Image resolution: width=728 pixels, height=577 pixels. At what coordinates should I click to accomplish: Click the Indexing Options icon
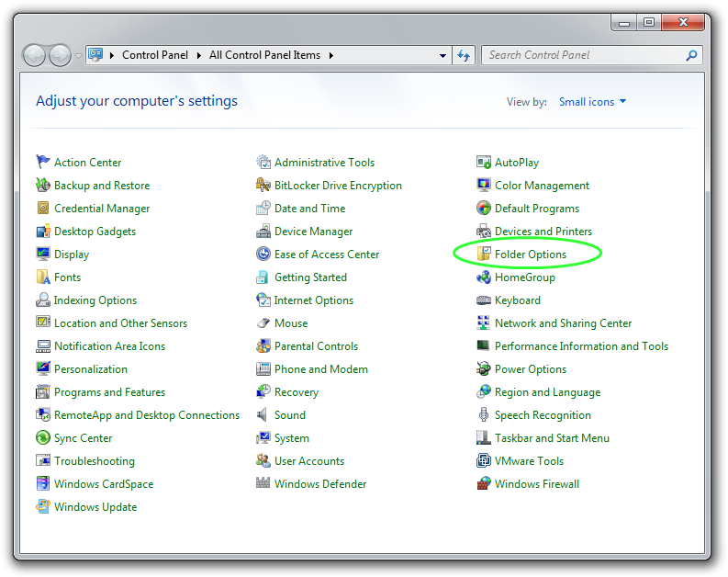43,300
